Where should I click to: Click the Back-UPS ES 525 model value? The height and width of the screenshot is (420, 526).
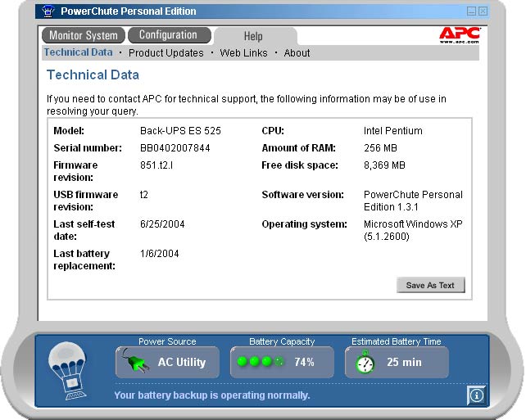pos(180,131)
